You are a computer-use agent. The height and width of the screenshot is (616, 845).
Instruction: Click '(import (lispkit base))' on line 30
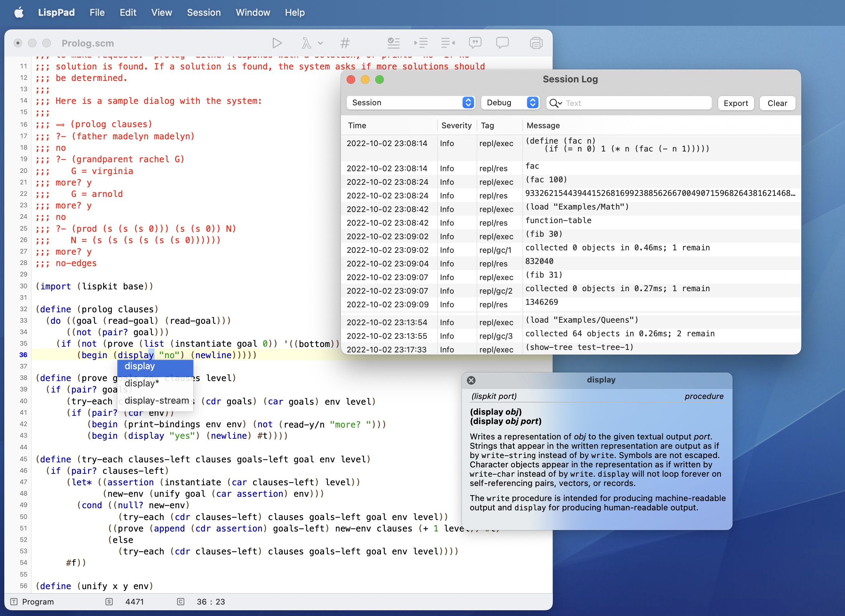point(94,287)
